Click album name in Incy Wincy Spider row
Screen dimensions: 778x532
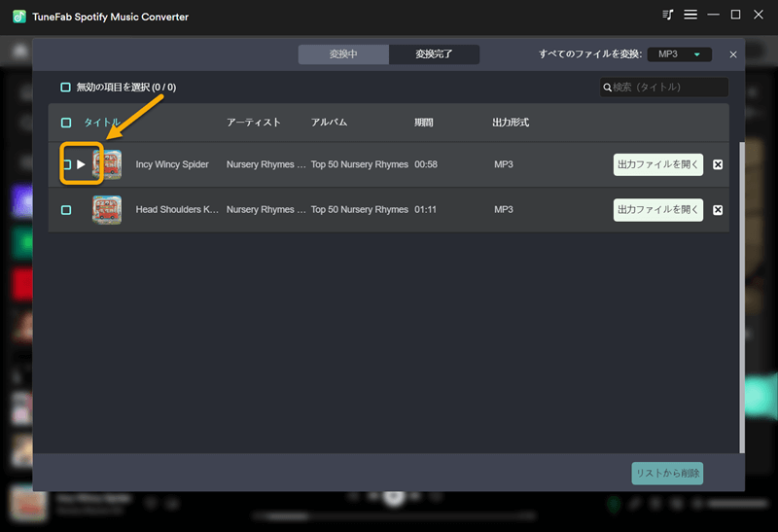pyautogui.click(x=359, y=164)
